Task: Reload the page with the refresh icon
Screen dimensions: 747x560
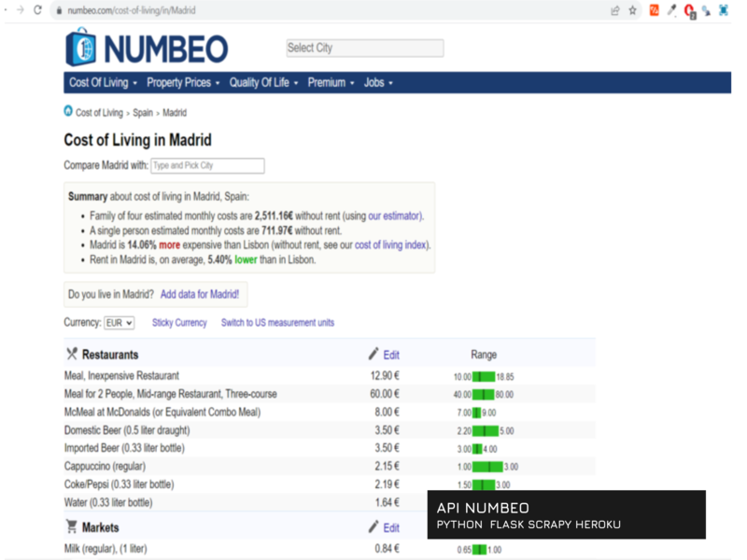Action: pyautogui.click(x=37, y=10)
